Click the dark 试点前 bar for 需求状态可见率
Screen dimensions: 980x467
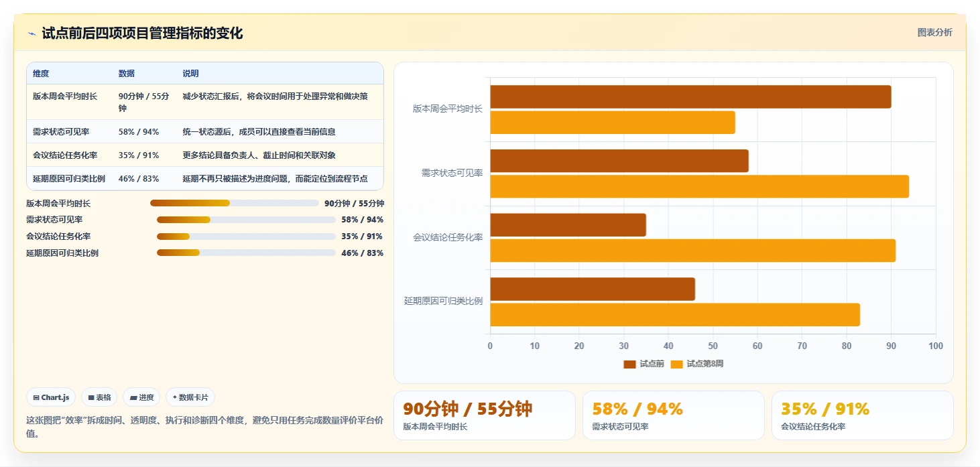(x=619, y=161)
